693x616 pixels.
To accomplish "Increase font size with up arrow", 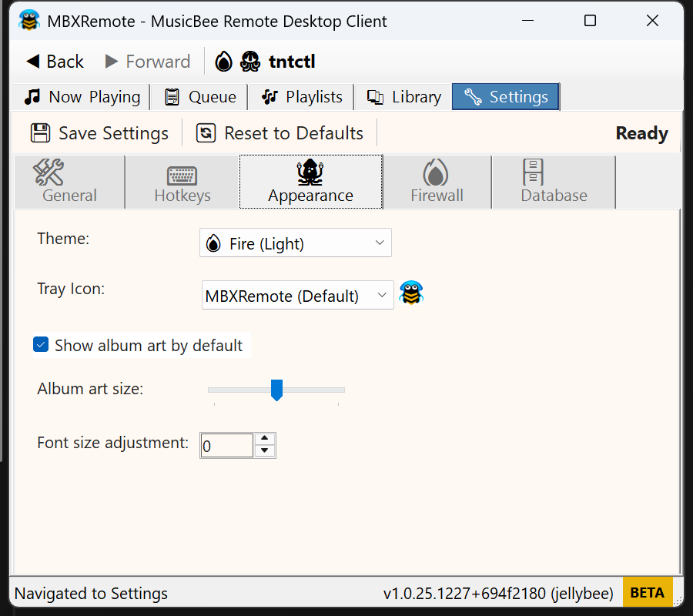I will 265,439.
